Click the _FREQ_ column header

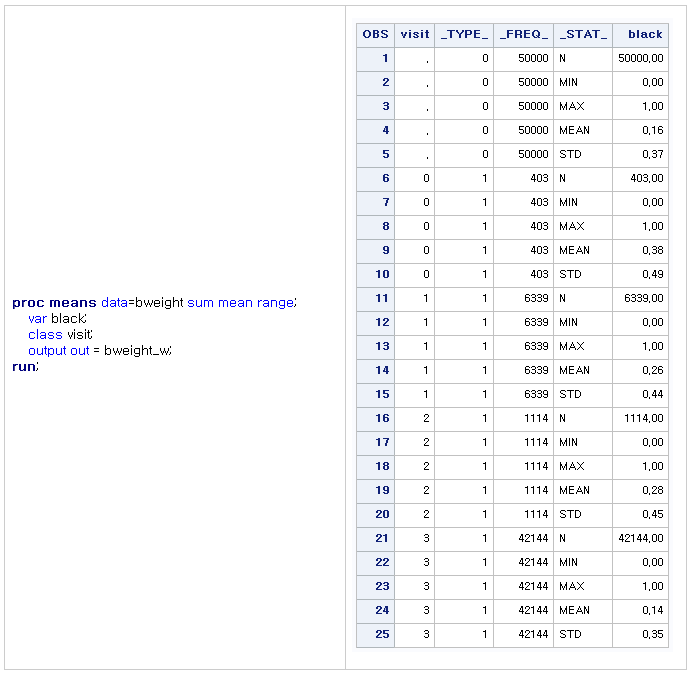tap(524, 34)
